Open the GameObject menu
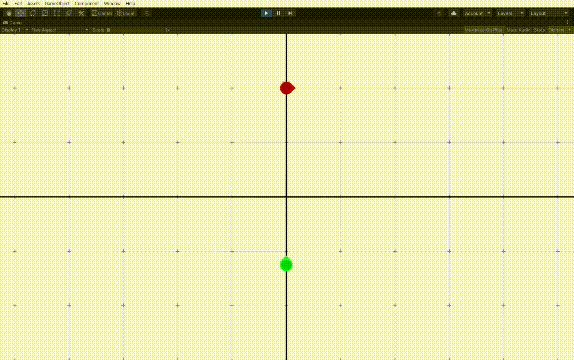This screenshot has width=574, height=360. coord(57,3)
